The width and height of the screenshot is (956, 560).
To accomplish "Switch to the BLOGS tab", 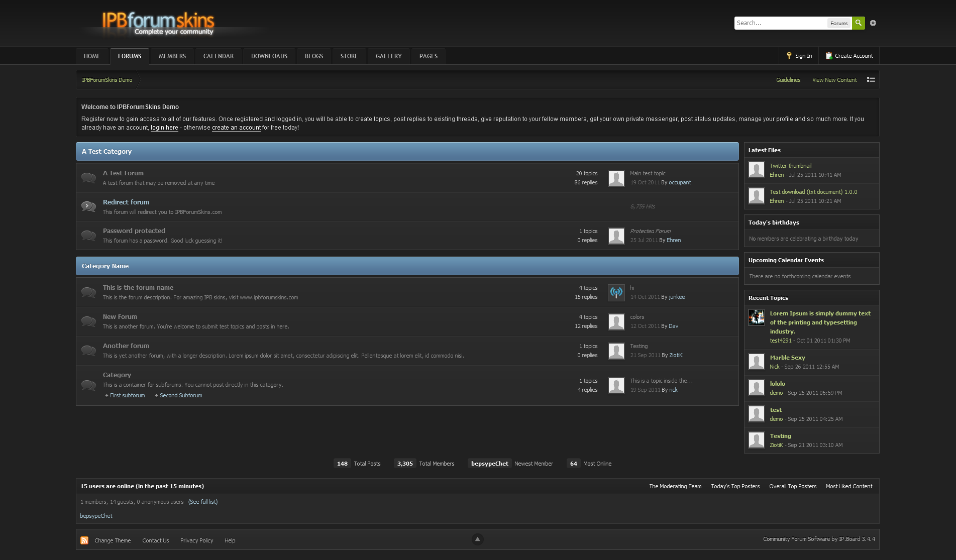I will tap(314, 56).
